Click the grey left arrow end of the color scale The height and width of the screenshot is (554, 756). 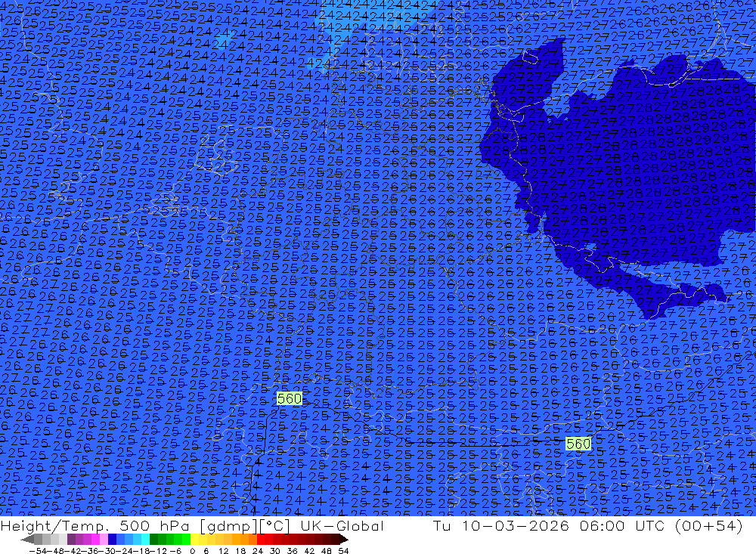click(27, 540)
